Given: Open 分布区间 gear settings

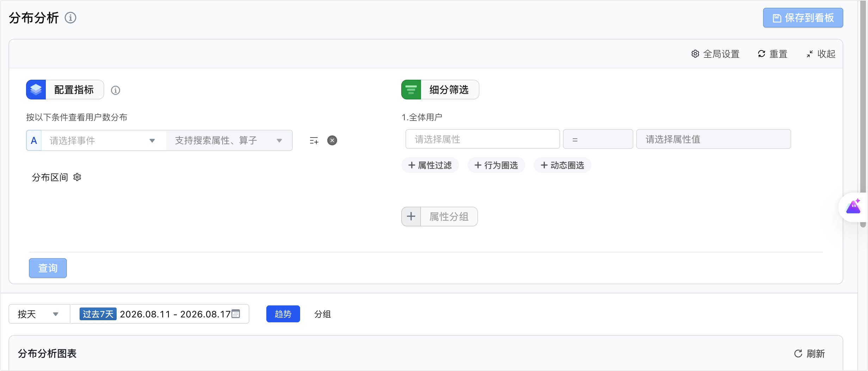Looking at the screenshot, I should tap(77, 177).
